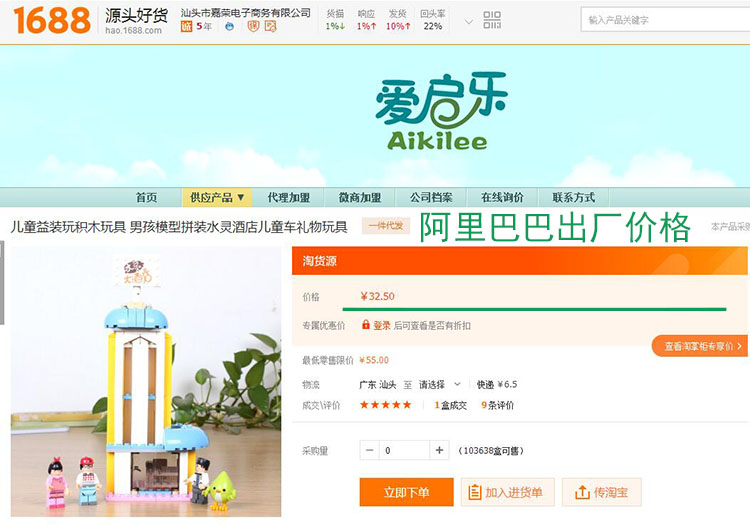Click the 回头率 22% stat
750x527 pixels.
tap(432, 20)
